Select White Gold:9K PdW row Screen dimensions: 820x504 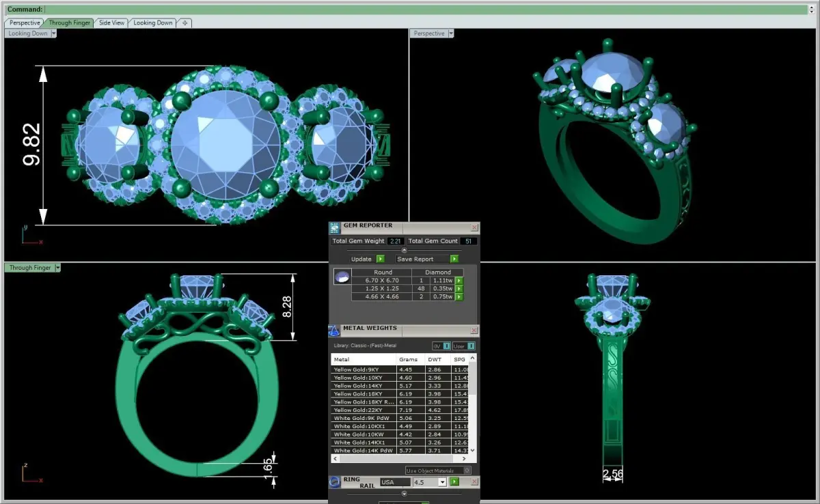coord(400,418)
